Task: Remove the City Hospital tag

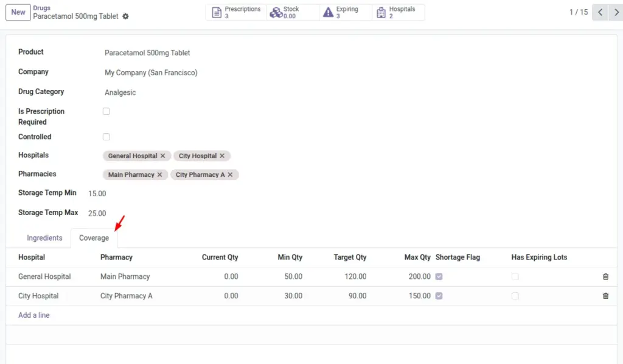Action: [x=222, y=156]
